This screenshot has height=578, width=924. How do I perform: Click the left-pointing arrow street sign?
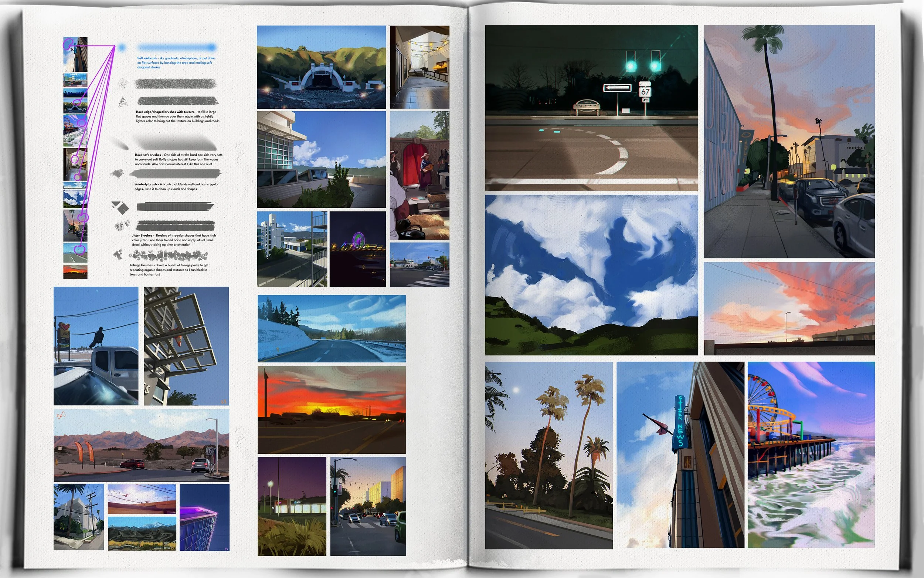(x=617, y=88)
